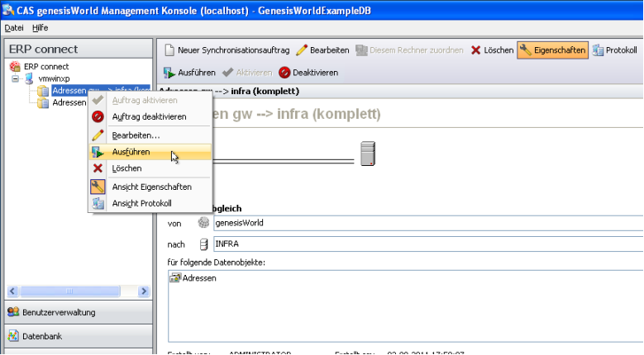The width and height of the screenshot is (644, 355).
Task: Collapse the vmwinxp tree node
Action: (x=16, y=78)
